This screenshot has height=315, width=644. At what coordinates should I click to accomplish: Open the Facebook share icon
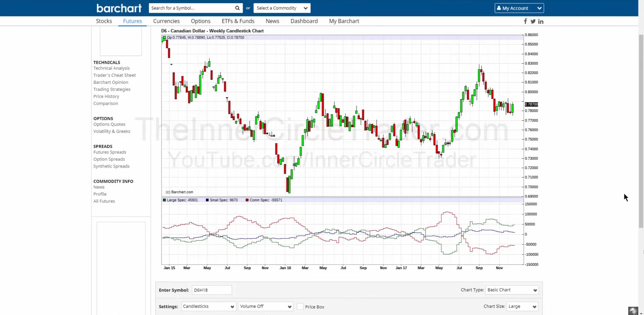[525, 21]
